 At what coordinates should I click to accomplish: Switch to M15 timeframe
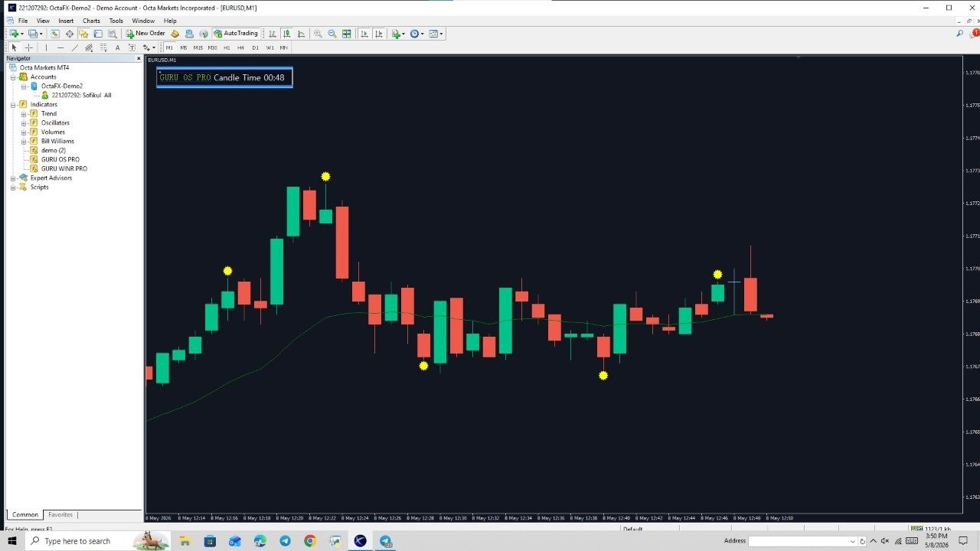(x=198, y=47)
